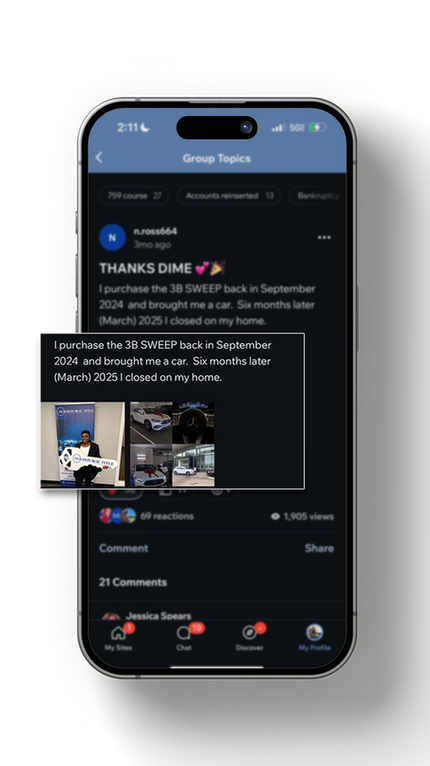Open the photo of person holding key

point(83,444)
